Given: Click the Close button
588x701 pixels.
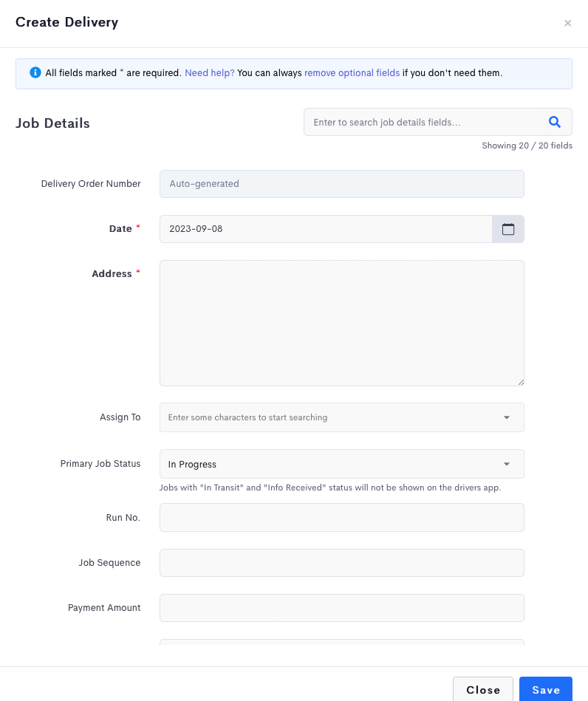Looking at the screenshot, I should pyautogui.click(x=483, y=690).
